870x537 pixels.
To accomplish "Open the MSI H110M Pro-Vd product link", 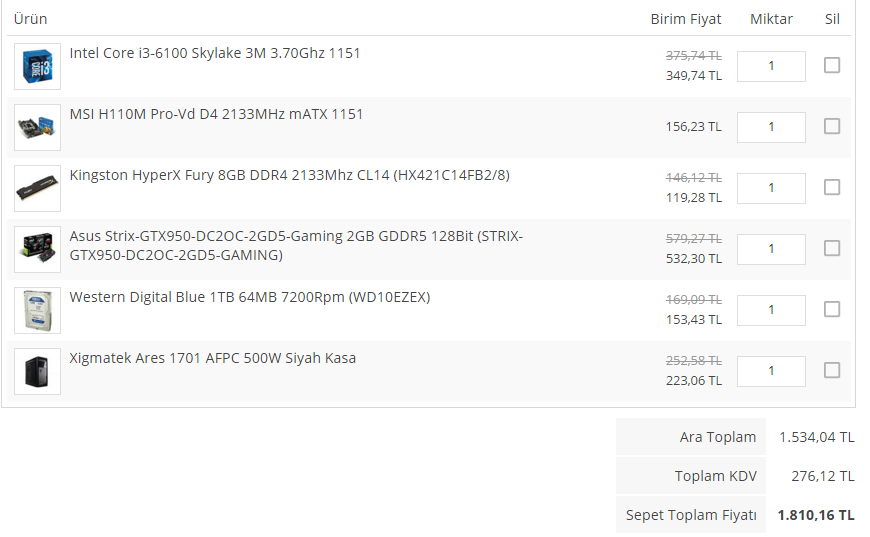I will click(x=216, y=114).
